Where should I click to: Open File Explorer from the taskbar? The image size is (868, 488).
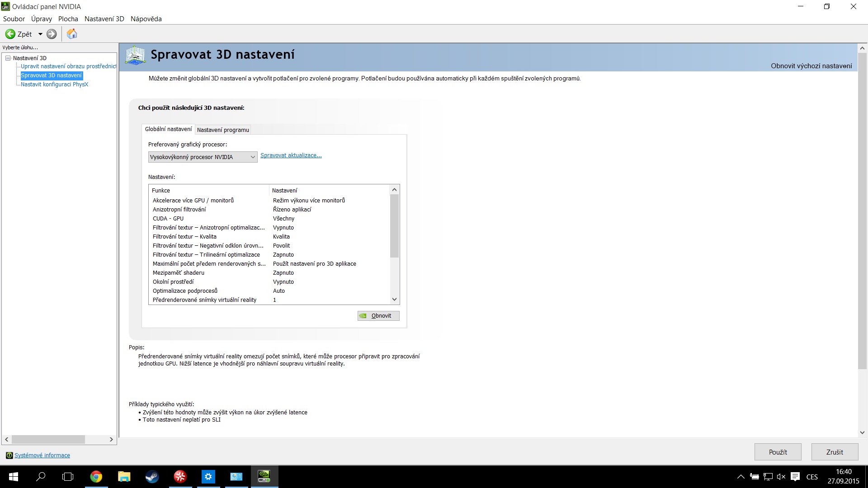pyautogui.click(x=124, y=476)
